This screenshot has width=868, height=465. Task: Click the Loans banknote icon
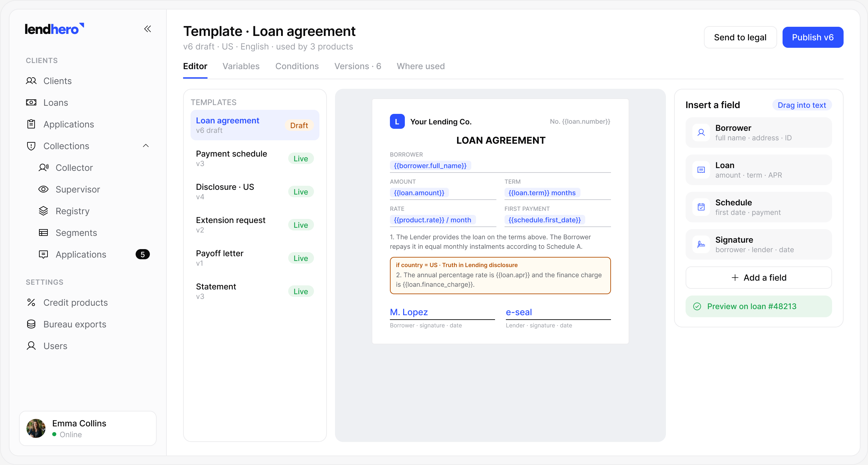pos(31,102)
